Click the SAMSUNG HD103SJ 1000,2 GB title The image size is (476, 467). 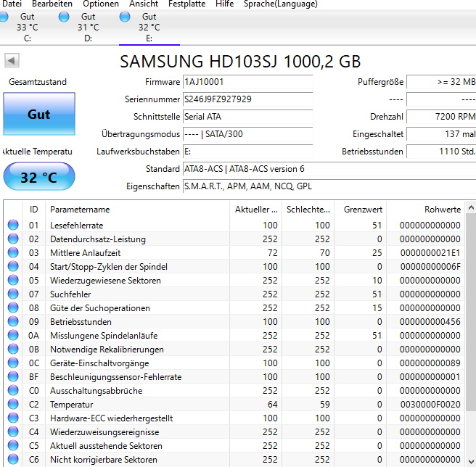[x=240, y=62]
